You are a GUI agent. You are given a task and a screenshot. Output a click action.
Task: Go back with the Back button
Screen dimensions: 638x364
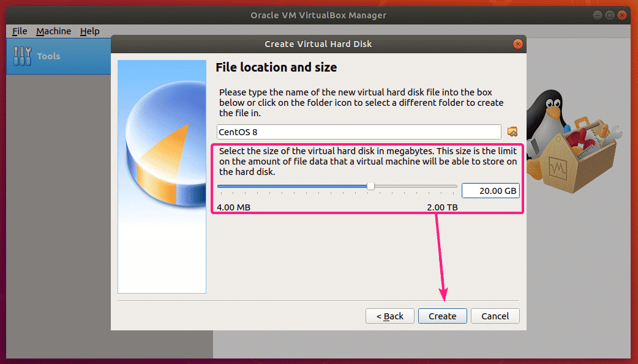[389, 316]
